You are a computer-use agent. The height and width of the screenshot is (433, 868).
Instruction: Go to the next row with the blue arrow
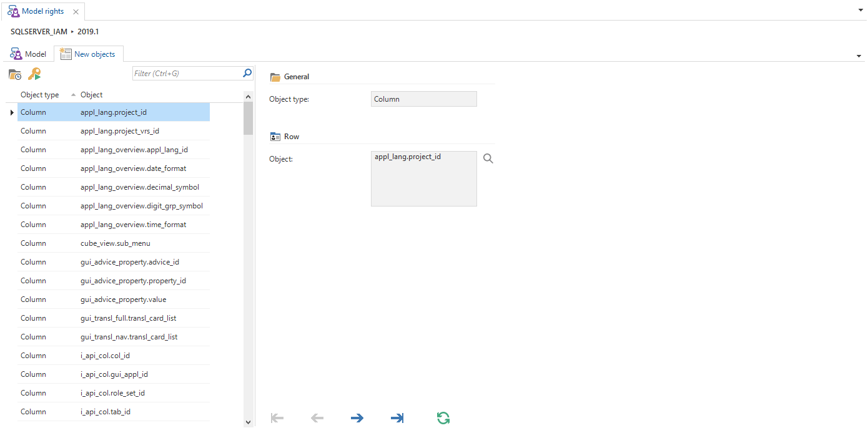tap(357, 418)
